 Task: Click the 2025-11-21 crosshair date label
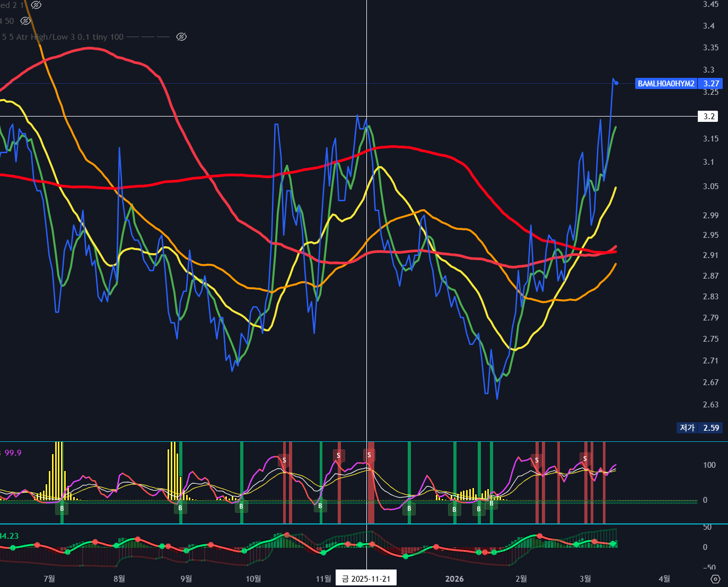pos(366,579)
